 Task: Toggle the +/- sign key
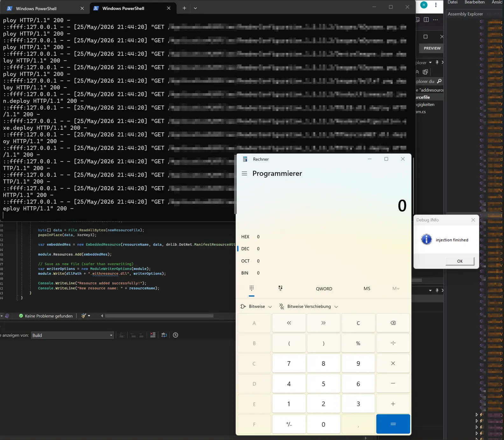[x=289, y=424]
